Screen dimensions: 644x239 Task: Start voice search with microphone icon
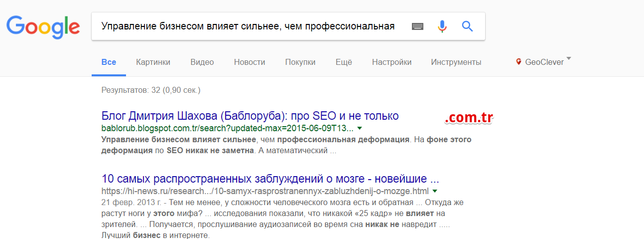pyautogui.click(x=442, y=26)
